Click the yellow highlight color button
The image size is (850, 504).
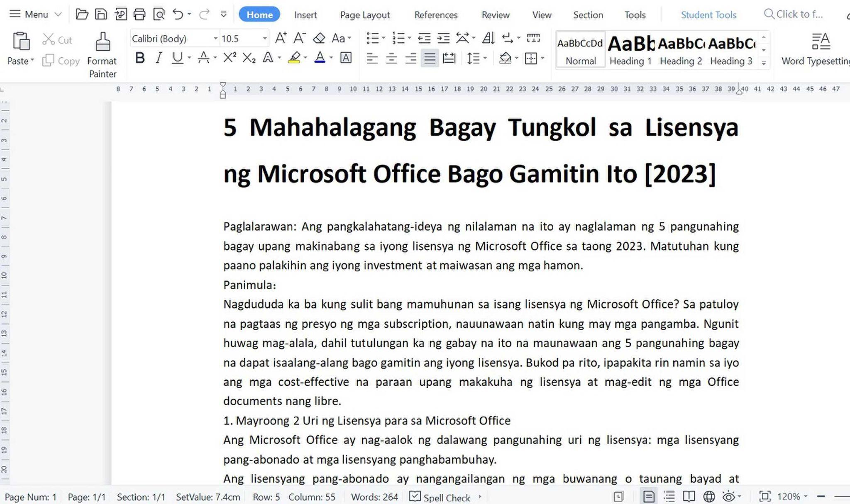[294, 58]
